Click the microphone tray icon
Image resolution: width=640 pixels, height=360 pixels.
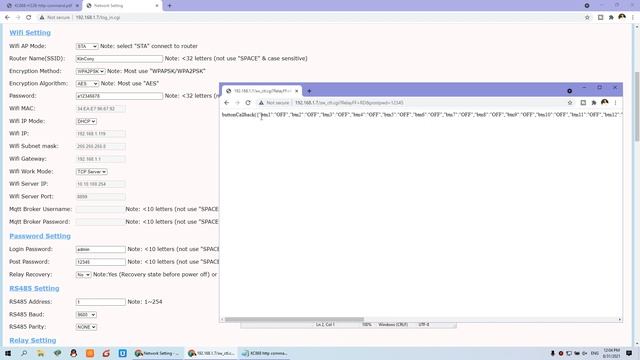click(553, 353)
